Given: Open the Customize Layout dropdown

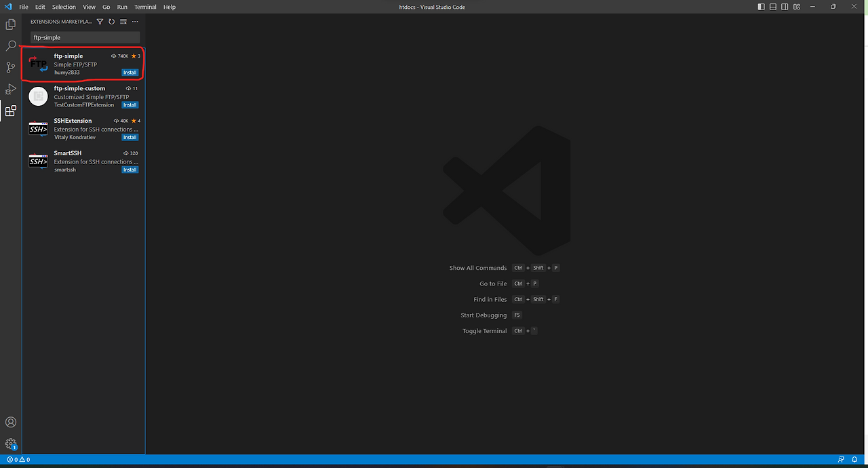Looking at the screenshot, I should [x=797, y=6].
